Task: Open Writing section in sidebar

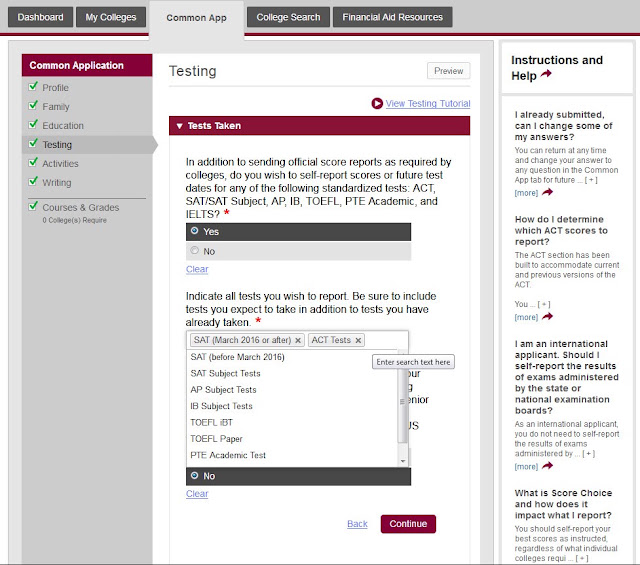Action: coord(57,182)
